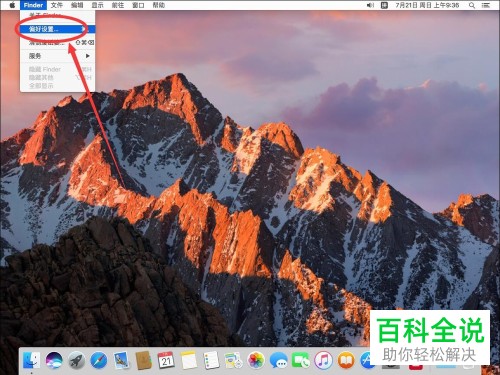Open Notification Center list icon
The width and height of the screenshot is (500, 375).
click(486, 5)
